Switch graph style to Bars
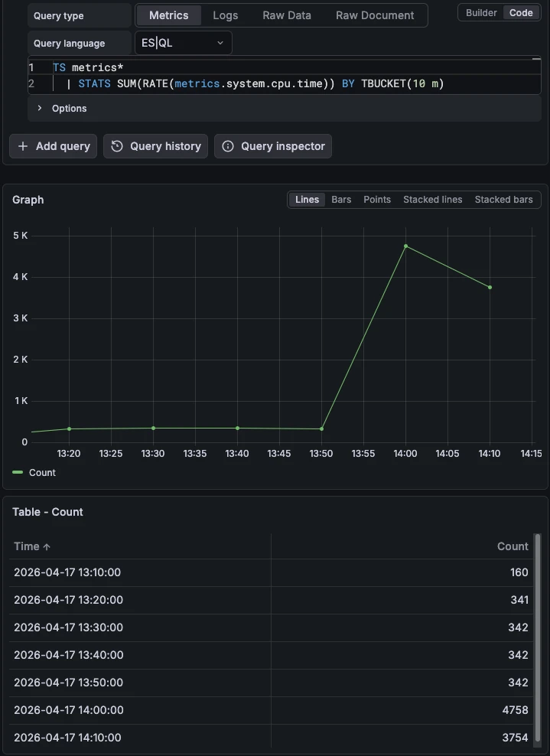Screen dimensions: 550x756 pyautogui.click(x=341, y=200)
